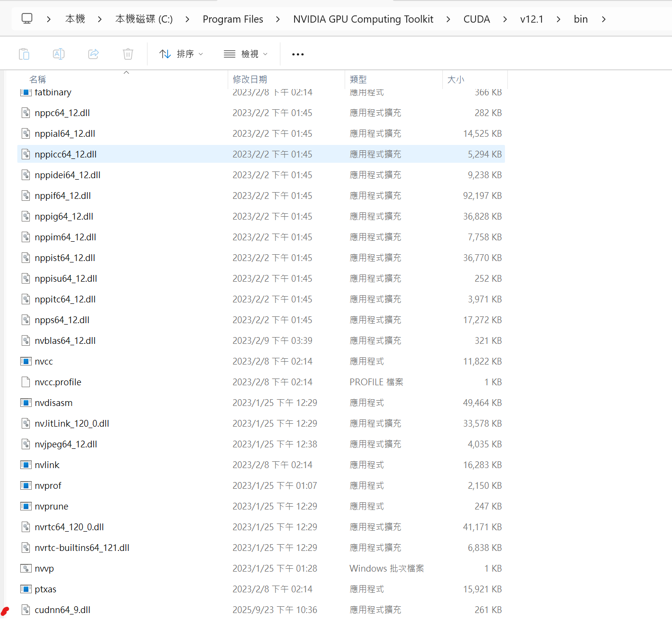Expand the chevron after bin in path
Viewport: 672px width, 627px height.
(x=604, y=19)
